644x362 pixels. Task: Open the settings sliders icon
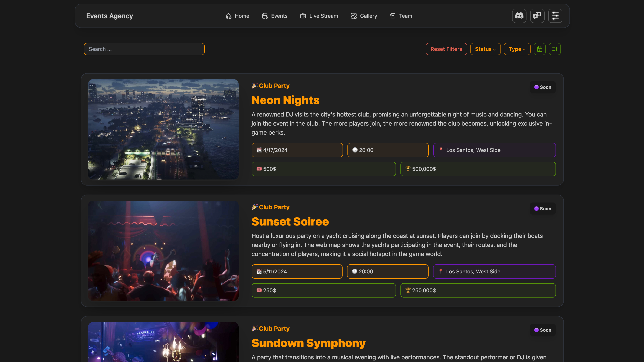coord(555,16)
